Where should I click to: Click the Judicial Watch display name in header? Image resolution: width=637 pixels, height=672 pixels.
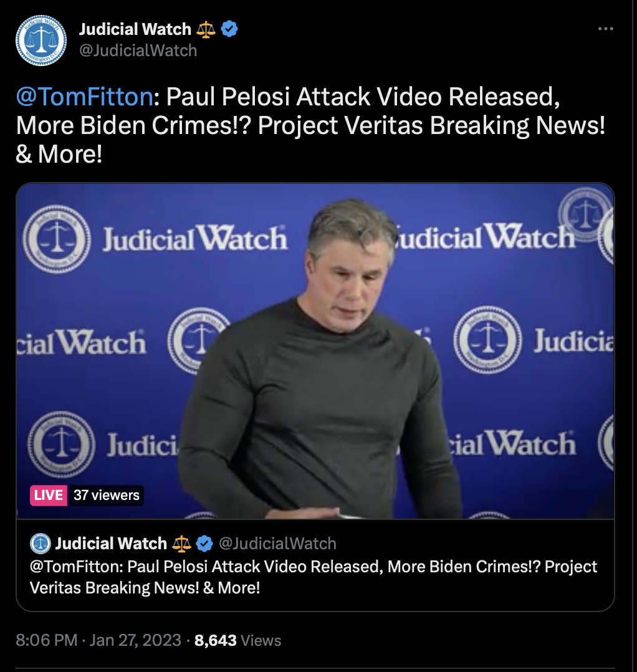click(135, 29)
